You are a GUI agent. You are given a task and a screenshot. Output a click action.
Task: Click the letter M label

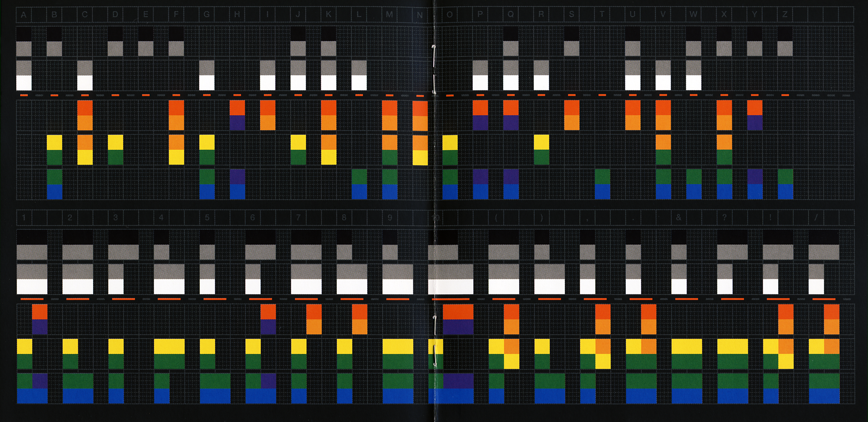[x=389, y=14]
